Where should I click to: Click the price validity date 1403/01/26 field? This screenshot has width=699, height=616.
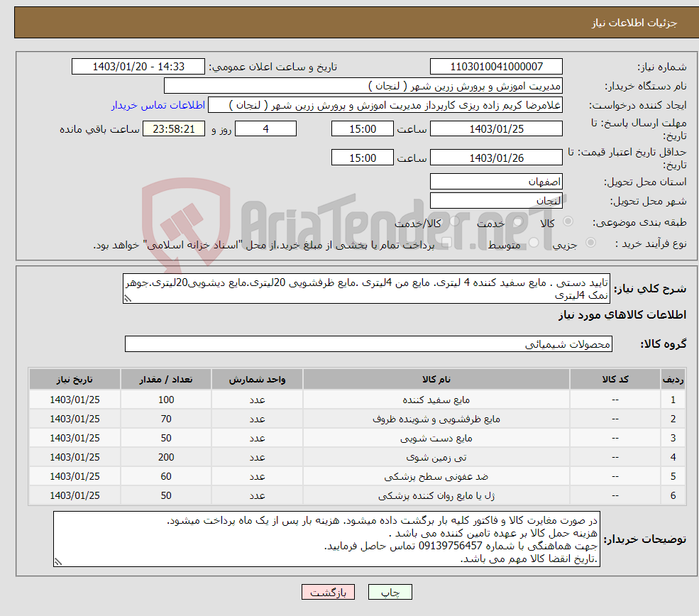click(496, 158)
